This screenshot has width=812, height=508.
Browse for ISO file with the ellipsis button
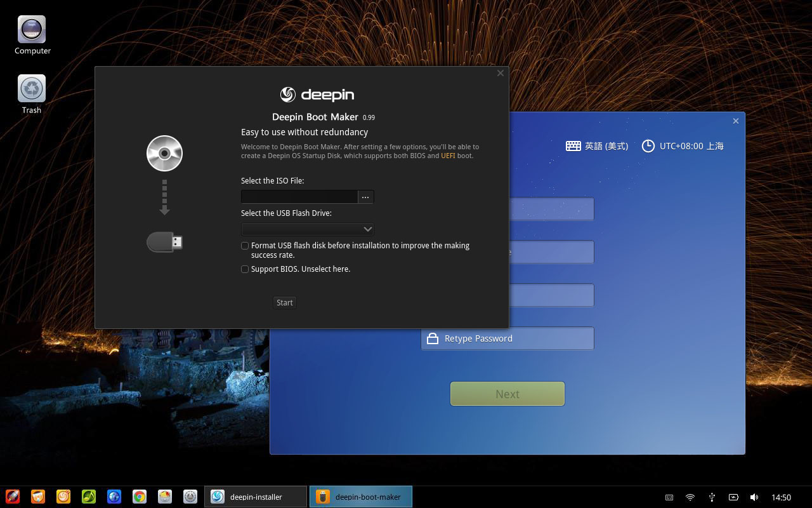point(365,197)
